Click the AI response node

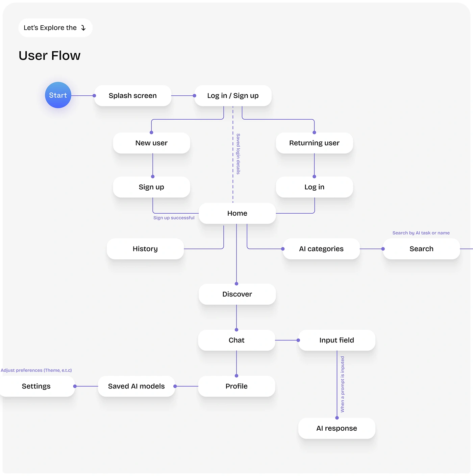(337, 428)
